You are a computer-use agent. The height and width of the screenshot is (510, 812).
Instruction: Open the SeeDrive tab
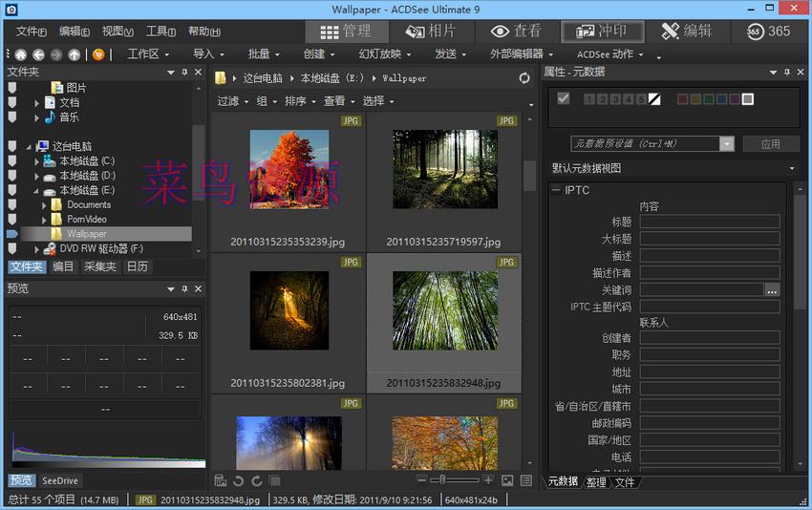[x=60, y=481]
